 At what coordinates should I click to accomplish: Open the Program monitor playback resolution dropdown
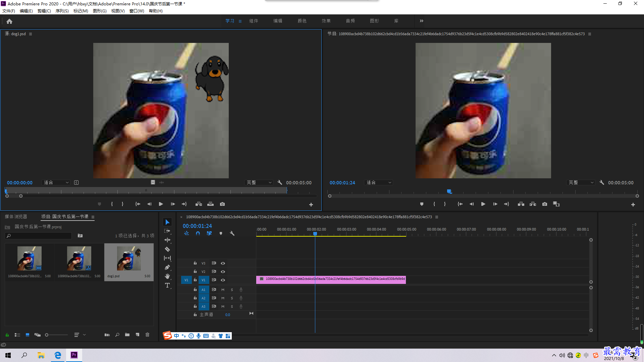coord(581,183)
